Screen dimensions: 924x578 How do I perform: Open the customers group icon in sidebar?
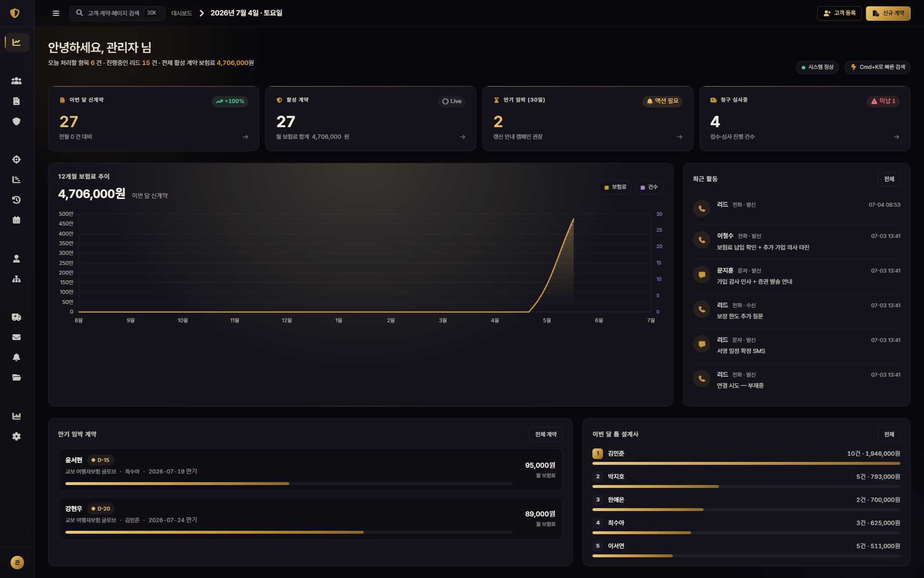tap(16, 81)
